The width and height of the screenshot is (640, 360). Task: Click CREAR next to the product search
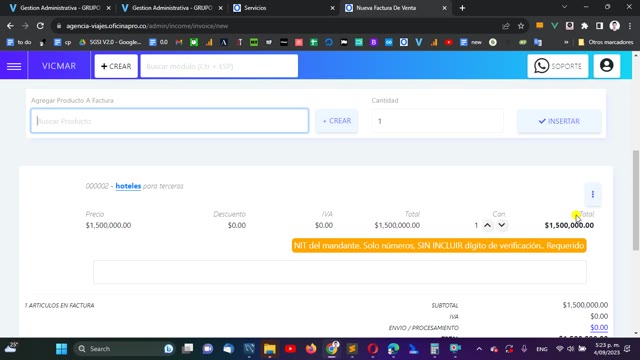337,121
